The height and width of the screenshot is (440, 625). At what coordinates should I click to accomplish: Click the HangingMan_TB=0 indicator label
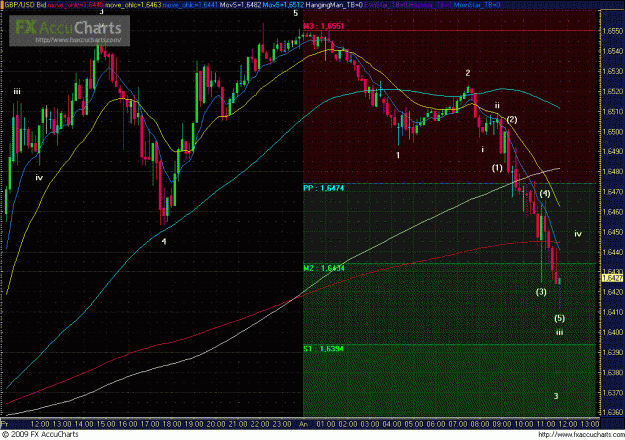[x=334, y=5]
